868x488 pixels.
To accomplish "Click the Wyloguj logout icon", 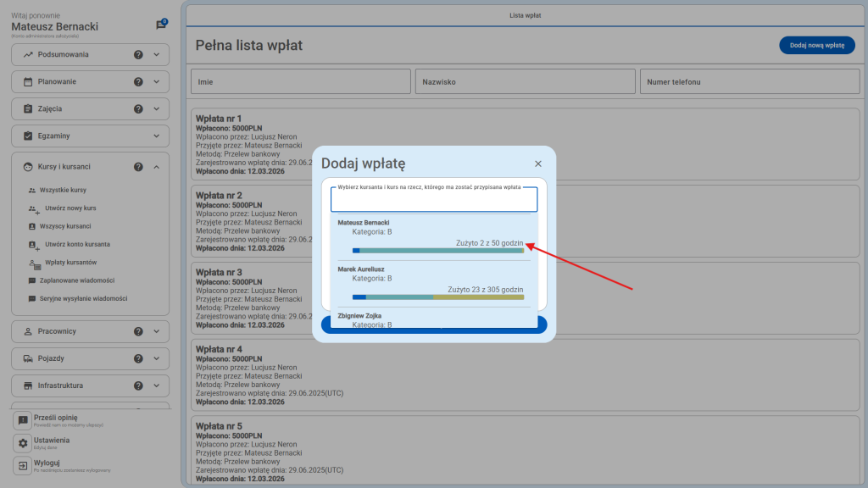I will (x=23, y=465).
